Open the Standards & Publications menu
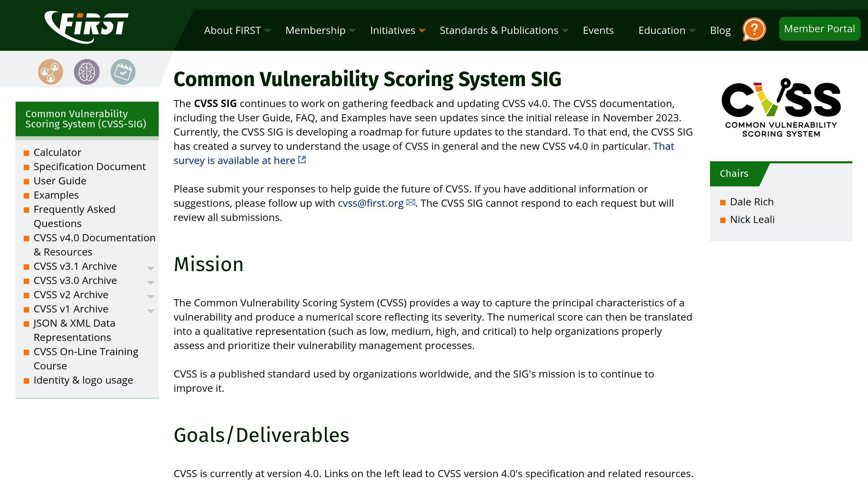Viewport: 868px width, 488px height. [x=499, y=30]
